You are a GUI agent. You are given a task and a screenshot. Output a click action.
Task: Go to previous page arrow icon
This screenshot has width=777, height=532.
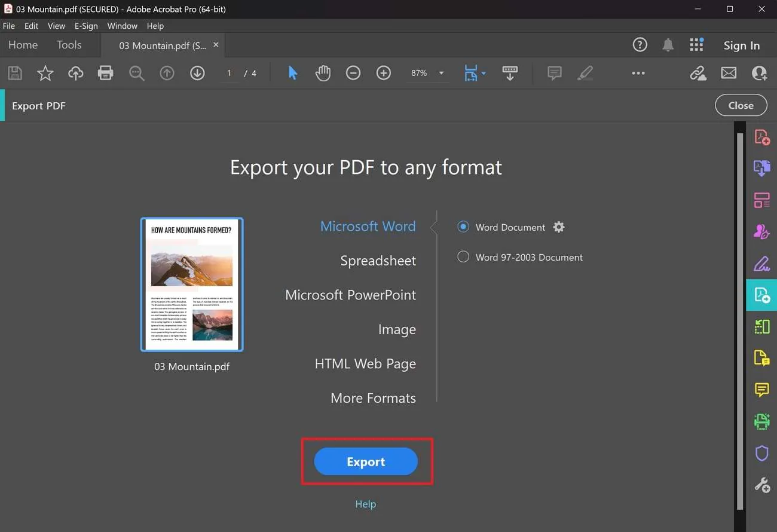[167, 73]
